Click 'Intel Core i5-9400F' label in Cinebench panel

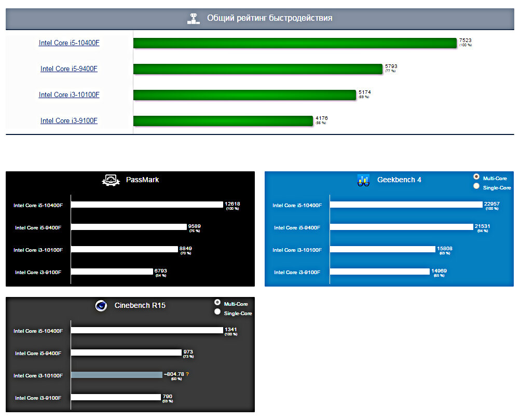[38, 354]
